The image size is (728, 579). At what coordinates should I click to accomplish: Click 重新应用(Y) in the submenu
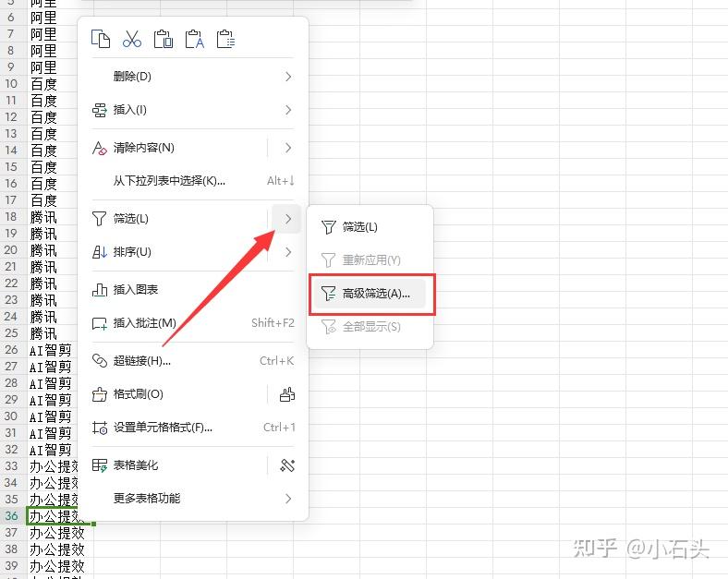[370, 260]
